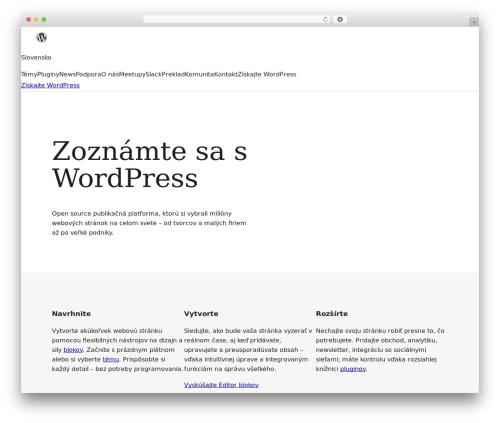
Task: Click the Vytvorte column heading
Action: (x=201, y=313)
